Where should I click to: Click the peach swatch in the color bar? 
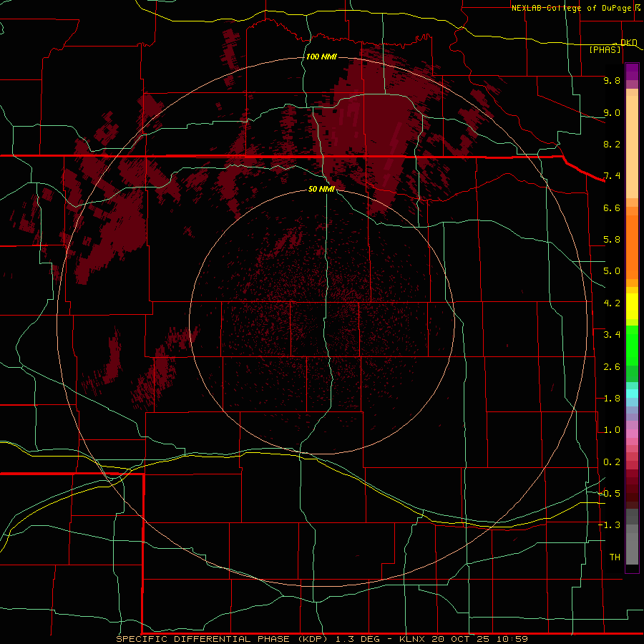(632, 147)
